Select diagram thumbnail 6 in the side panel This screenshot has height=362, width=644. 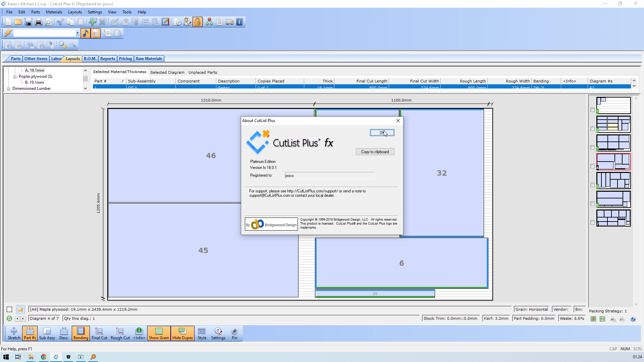click(613, 199)
